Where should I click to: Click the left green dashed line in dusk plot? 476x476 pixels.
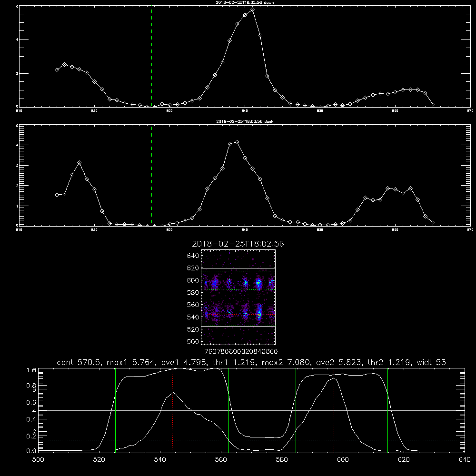click(x=151, y=175)
